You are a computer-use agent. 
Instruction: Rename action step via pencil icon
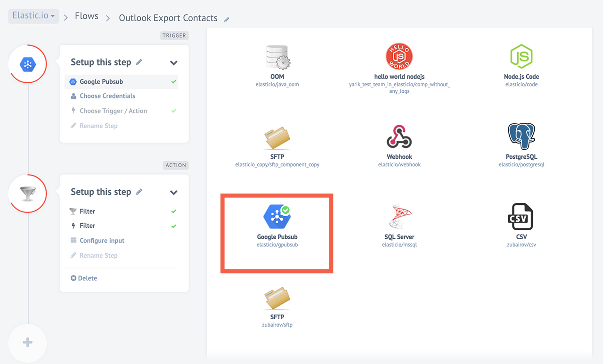(139, 192)
